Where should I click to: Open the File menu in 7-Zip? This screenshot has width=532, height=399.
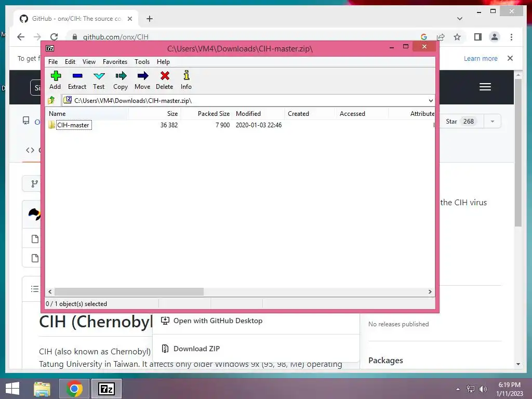53,62
